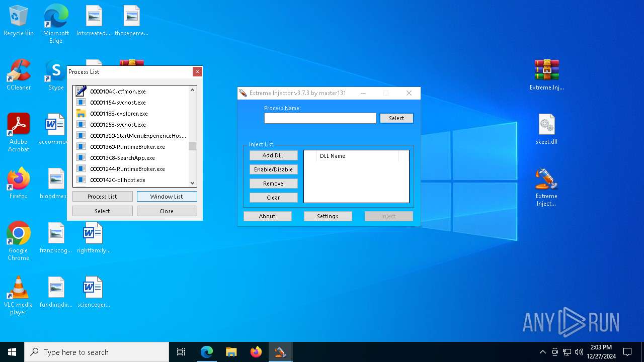Open File Explorer from the taskbar
Screen dimensions: 644x362
(x=231, y=352)
